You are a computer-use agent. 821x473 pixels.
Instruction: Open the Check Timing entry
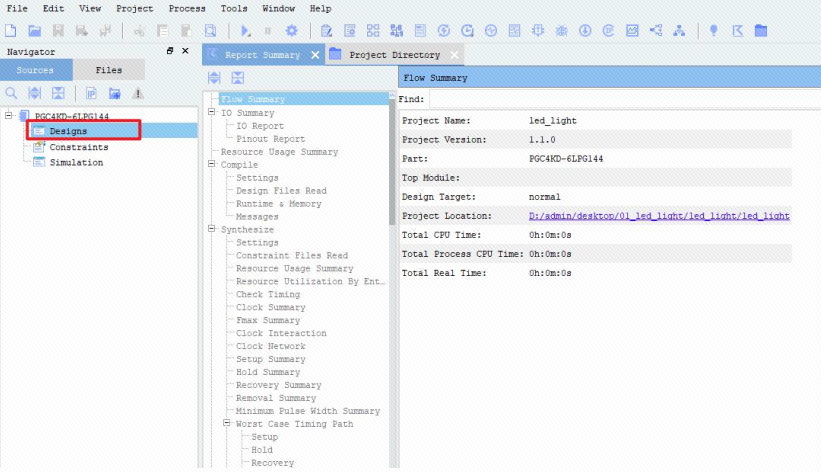(268, 294)
